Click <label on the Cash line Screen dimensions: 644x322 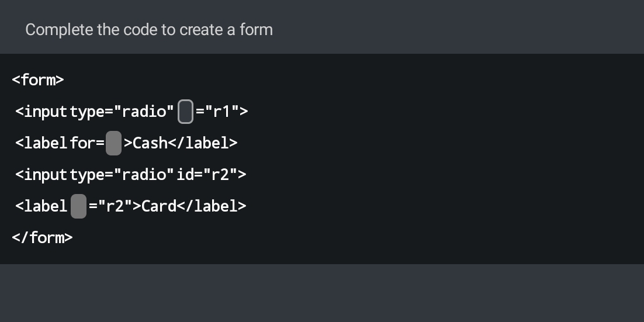click(x=41, y=143)
